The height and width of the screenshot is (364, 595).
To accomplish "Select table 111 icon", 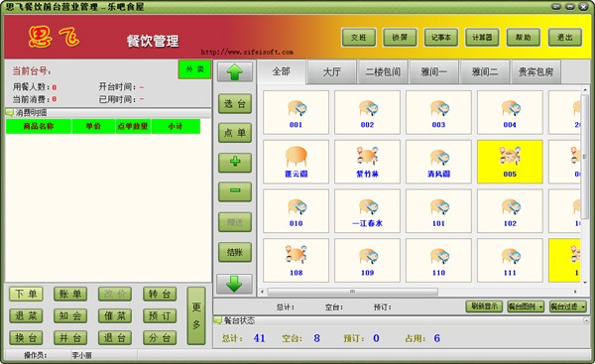I will pos(510,261).
